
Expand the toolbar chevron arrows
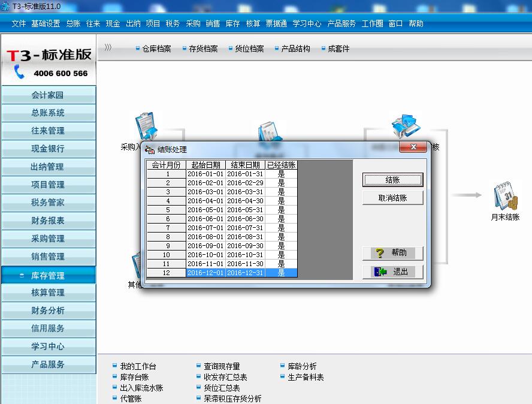108,48
